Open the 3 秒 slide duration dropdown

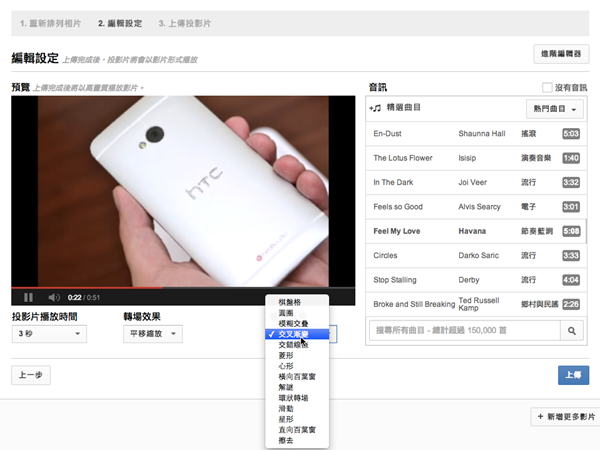click(49, 334)
